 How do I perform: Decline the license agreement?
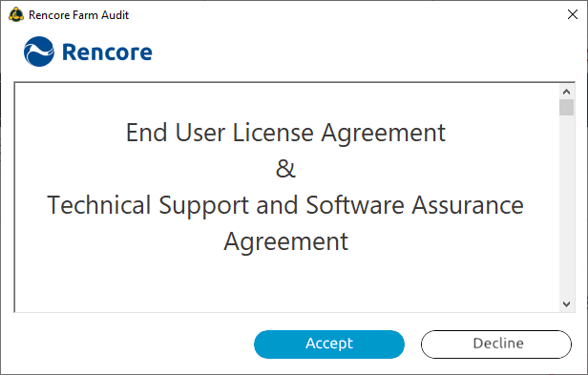pyautogui.click(x=496, y=344)
